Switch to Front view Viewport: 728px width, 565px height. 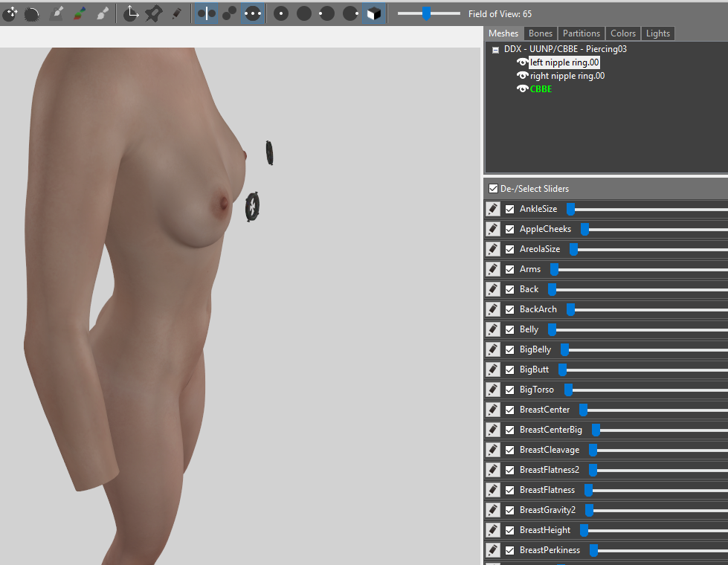pyautogui.click(x=281, y=14)
